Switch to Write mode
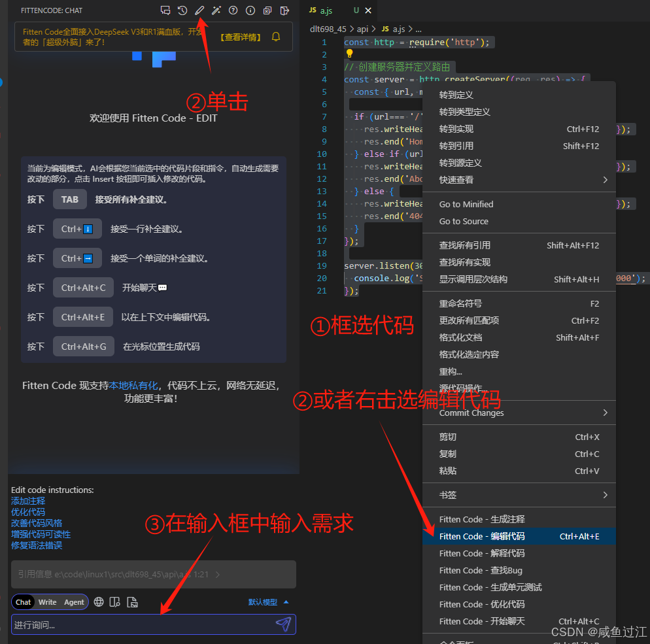650x644 pixels. [47, 602]
